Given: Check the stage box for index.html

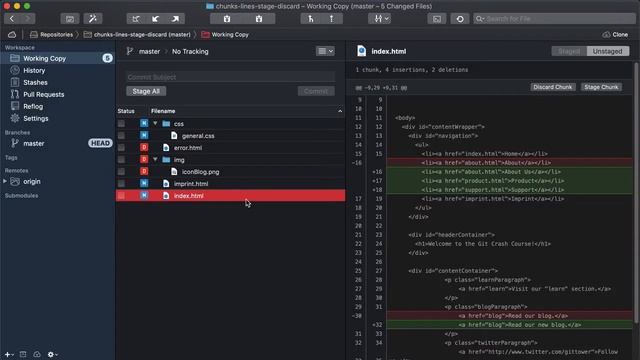Looking at the screenshot, I should pos(121,196).
